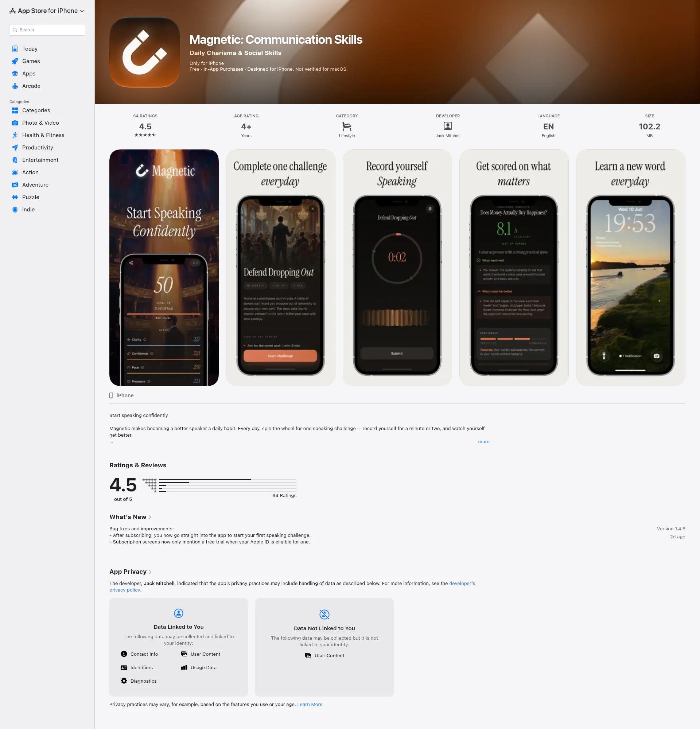Click the Puzzle piece icon
700x729 pixels.
tap(15, 197)
